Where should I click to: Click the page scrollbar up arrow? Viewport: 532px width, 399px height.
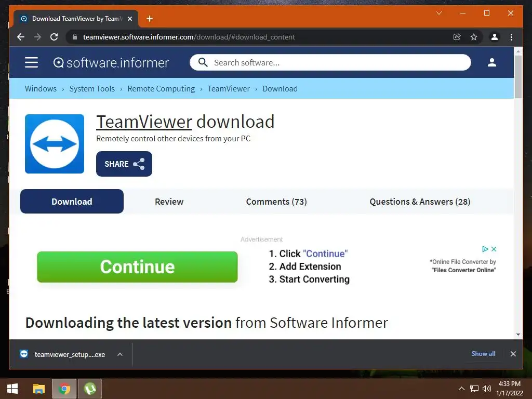(x=518, y=51)
